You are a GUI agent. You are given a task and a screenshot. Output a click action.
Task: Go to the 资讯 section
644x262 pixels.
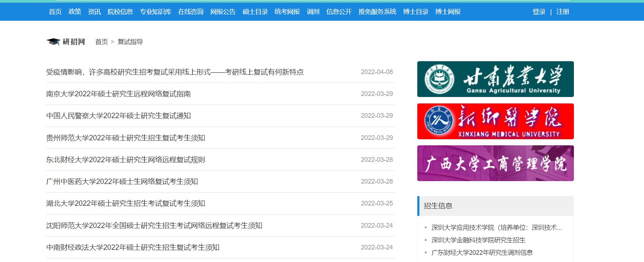(x=94, y=12)
